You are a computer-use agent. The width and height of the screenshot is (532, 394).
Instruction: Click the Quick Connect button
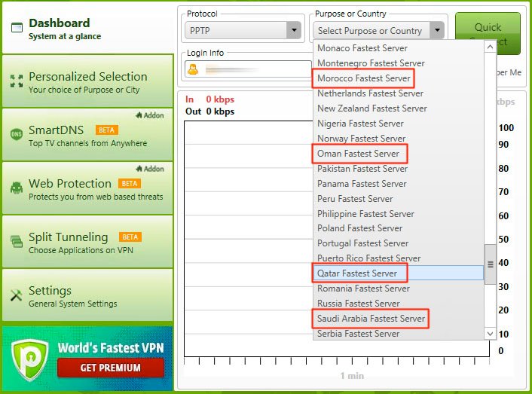[488, 34]
